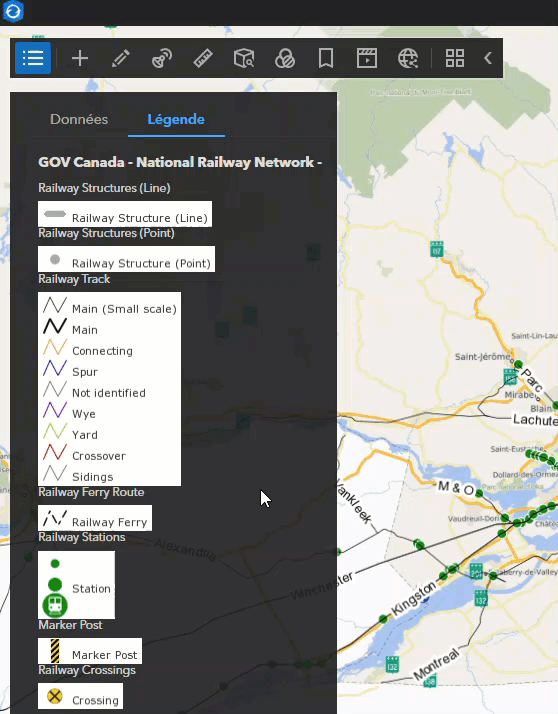Select the ruler measure tool

point(203,58)
